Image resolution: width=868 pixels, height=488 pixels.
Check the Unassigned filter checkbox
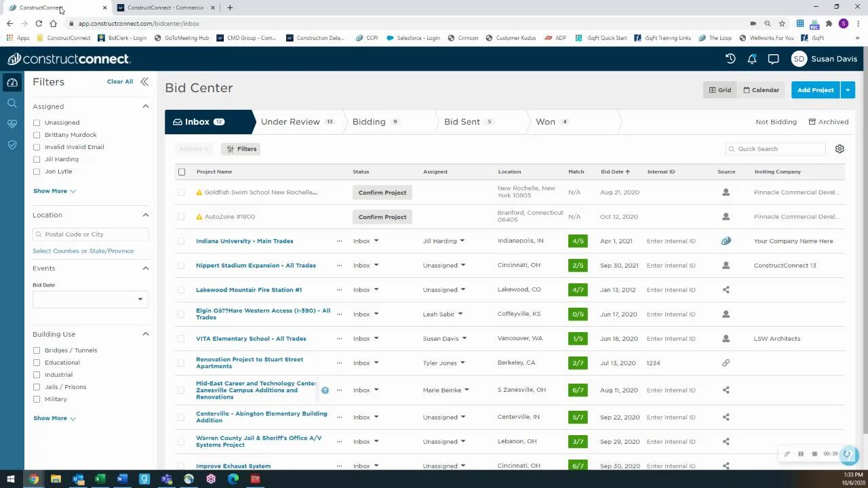37,123
